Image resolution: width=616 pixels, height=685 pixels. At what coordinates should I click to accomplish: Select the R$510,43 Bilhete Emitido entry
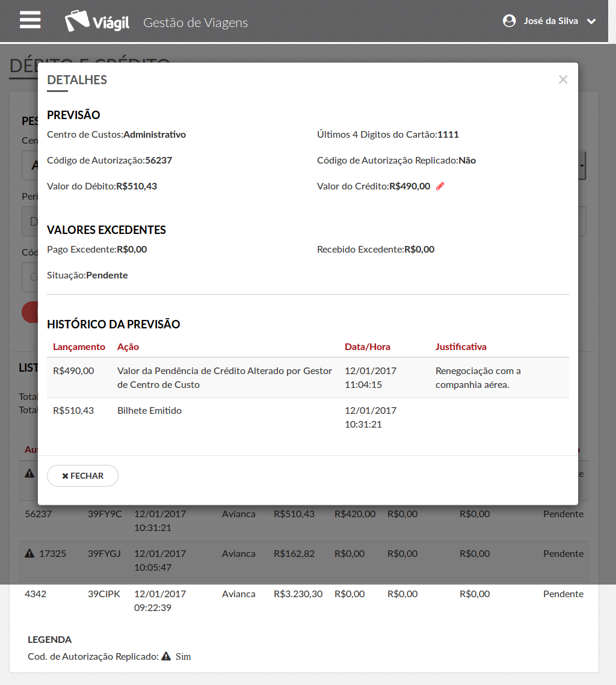308,417
